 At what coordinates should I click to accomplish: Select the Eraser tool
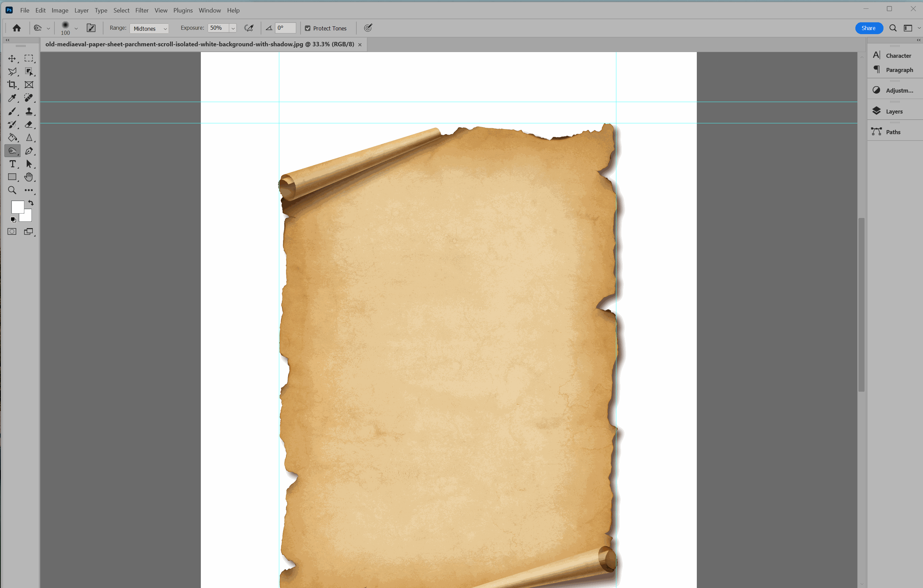tap(29, 124)
